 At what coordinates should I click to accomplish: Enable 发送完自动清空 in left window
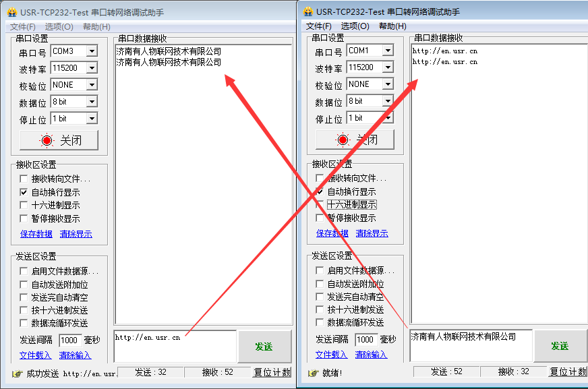24,297
